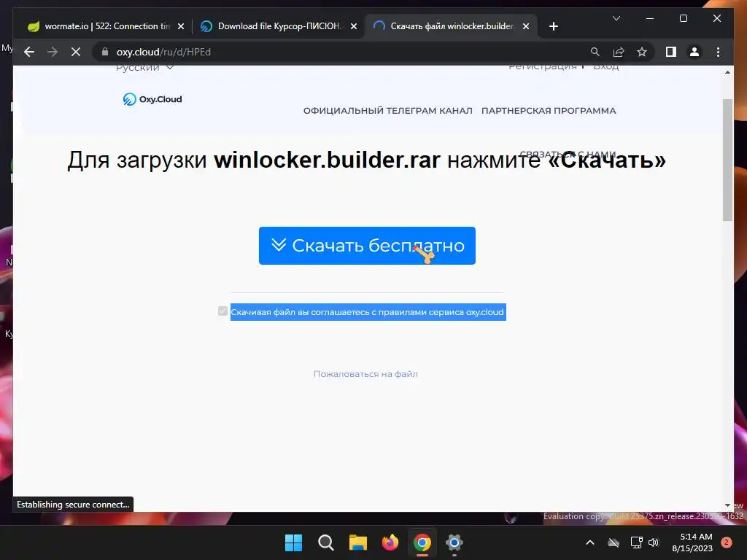Open network status tray icon
This screenshot has height=560, width=747.
[x=636, y=542]
